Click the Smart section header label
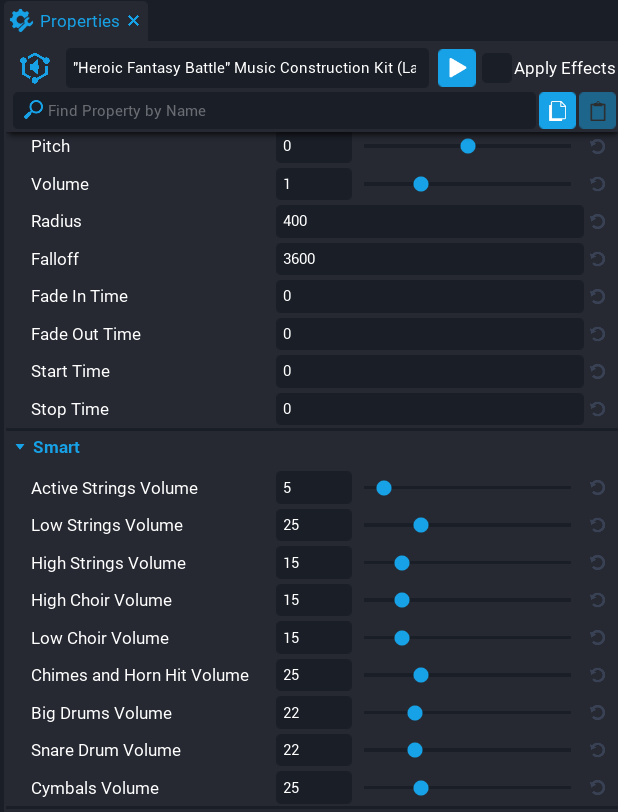 tap(55, 447)
